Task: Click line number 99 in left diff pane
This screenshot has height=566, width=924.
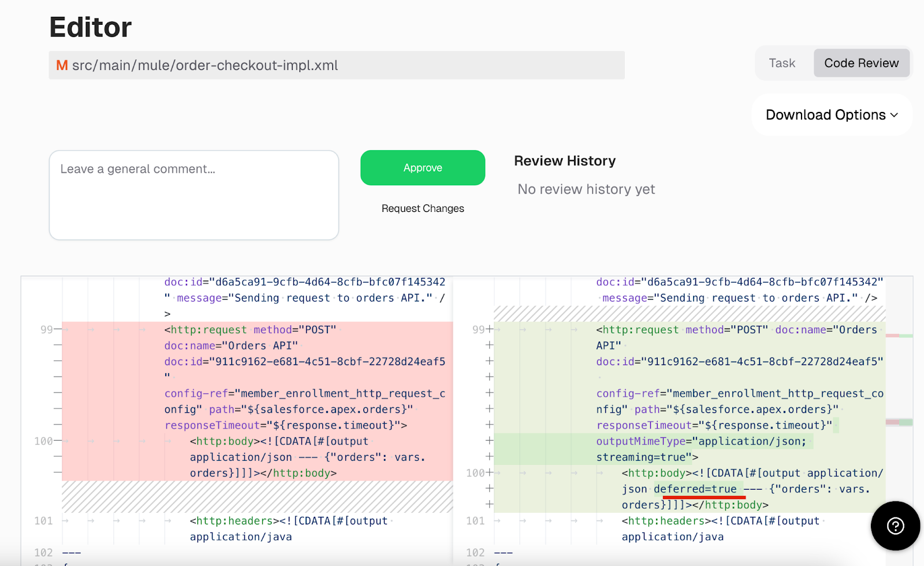Action: coord(47,330)
